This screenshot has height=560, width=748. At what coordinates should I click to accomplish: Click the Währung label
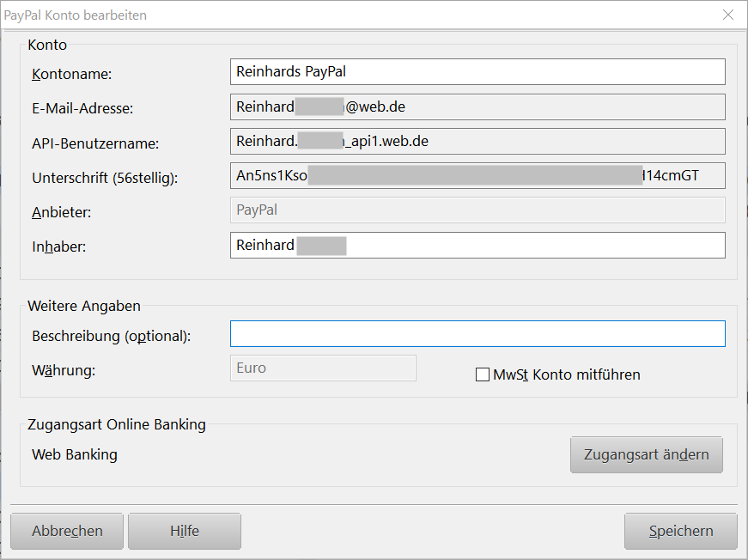[x=64, y=371]
